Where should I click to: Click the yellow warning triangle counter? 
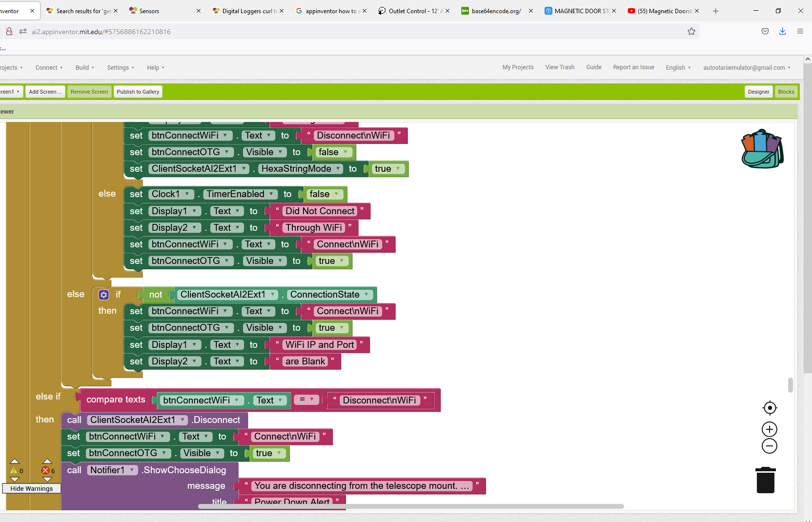(x=15, y=470)
